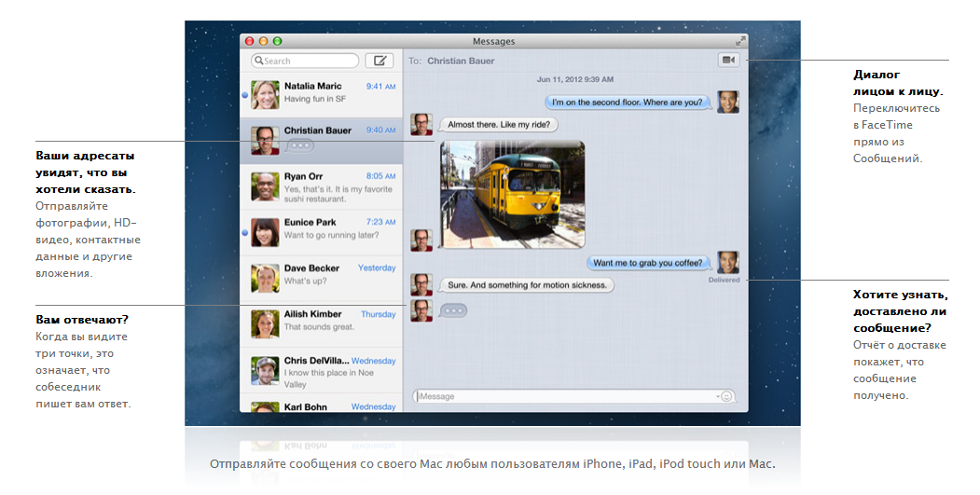Select the Christian Bauer conversation
This screenshot has width=980, height=495.
point(322,141)
